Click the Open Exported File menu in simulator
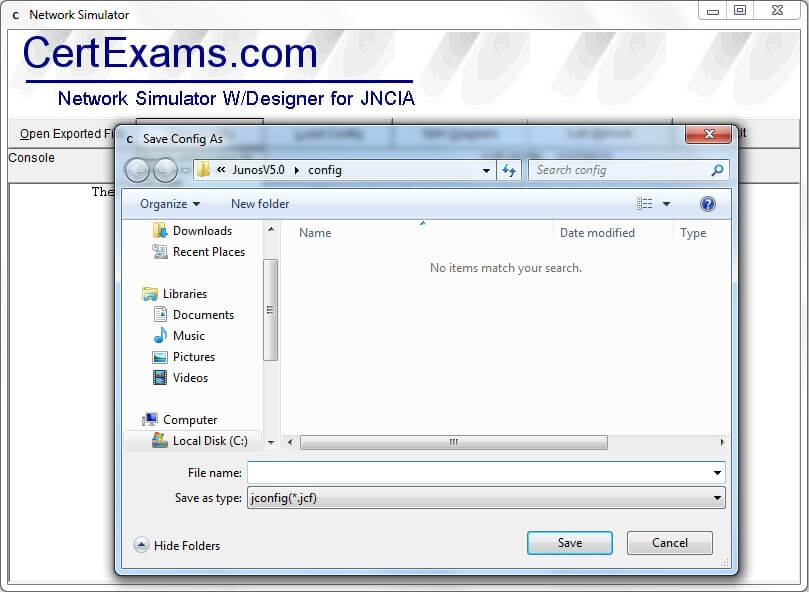This screenshot has height=592, width=809. [x=67, y=134]
